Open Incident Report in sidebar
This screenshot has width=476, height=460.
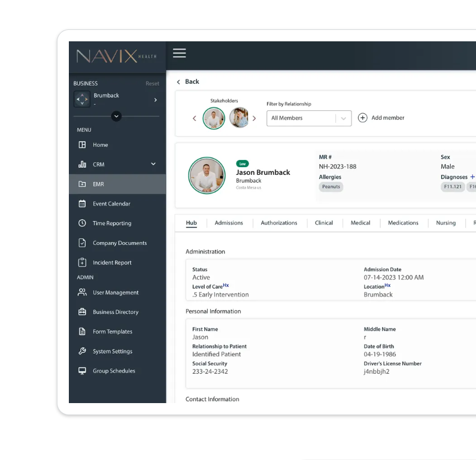(111, 263)
